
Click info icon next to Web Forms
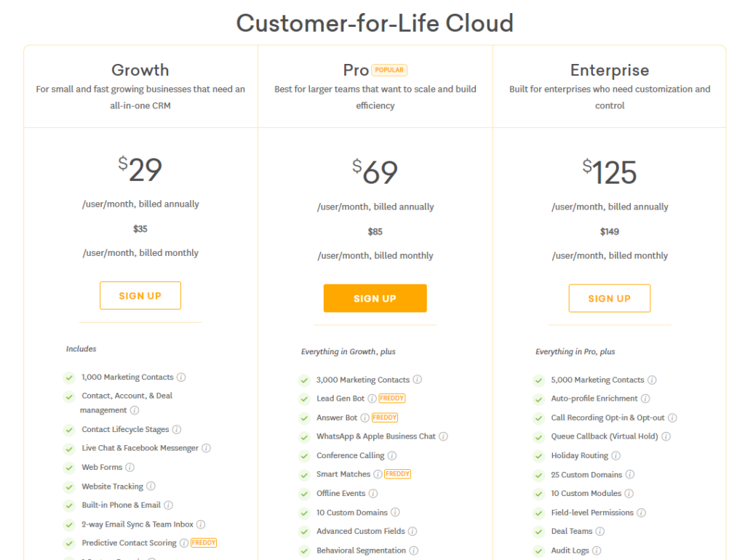(130, 468)
